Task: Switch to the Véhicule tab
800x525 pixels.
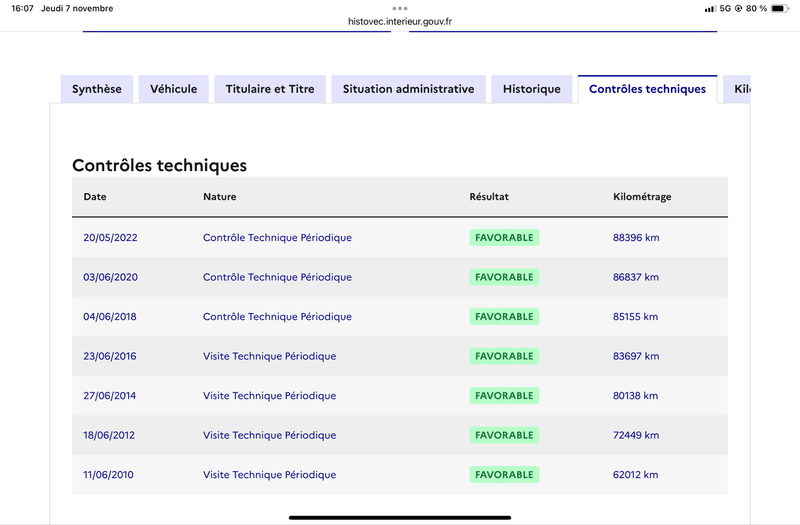Action: click(x=173, y=89)
